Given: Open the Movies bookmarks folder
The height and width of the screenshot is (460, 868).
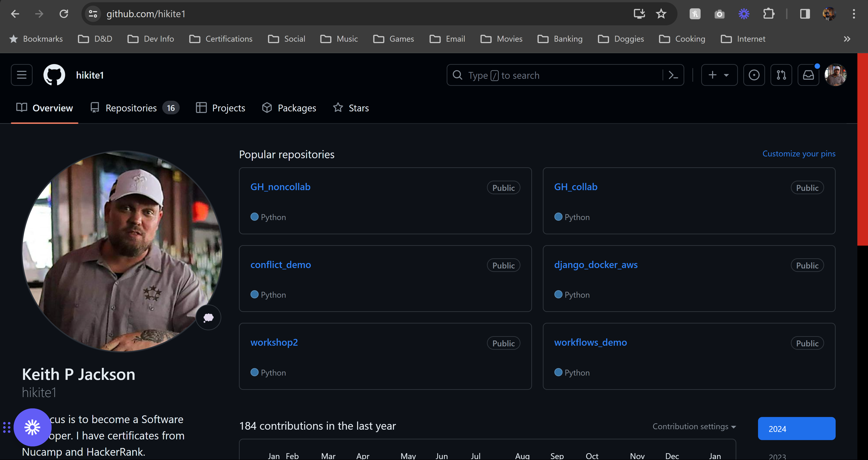Looking at the screenshot, I should [x=501, y=39].
